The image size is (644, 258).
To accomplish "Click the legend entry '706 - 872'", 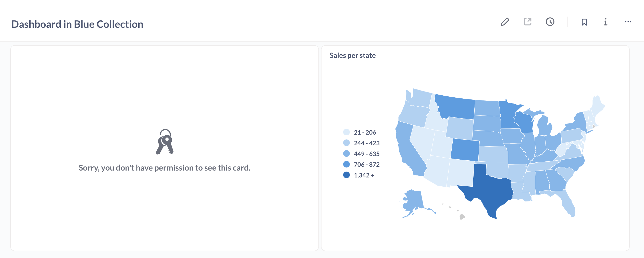I will coord(367,164).
